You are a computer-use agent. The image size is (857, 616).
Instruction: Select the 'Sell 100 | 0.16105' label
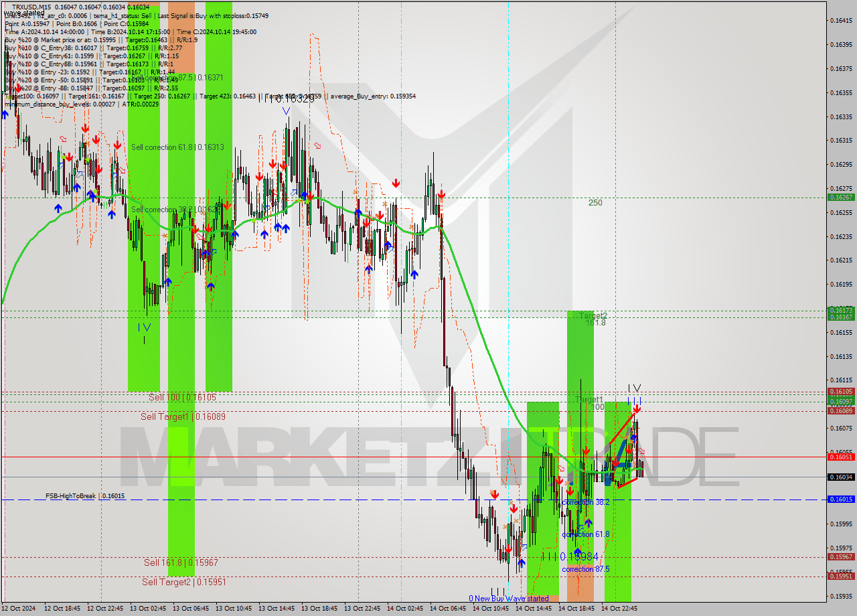[x=182, y=397]
